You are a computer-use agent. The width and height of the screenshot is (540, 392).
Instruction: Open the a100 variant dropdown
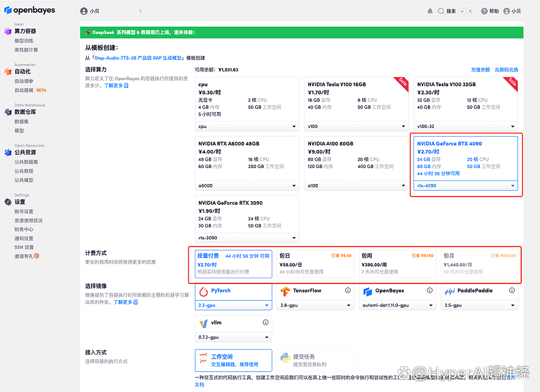[356, 186]
